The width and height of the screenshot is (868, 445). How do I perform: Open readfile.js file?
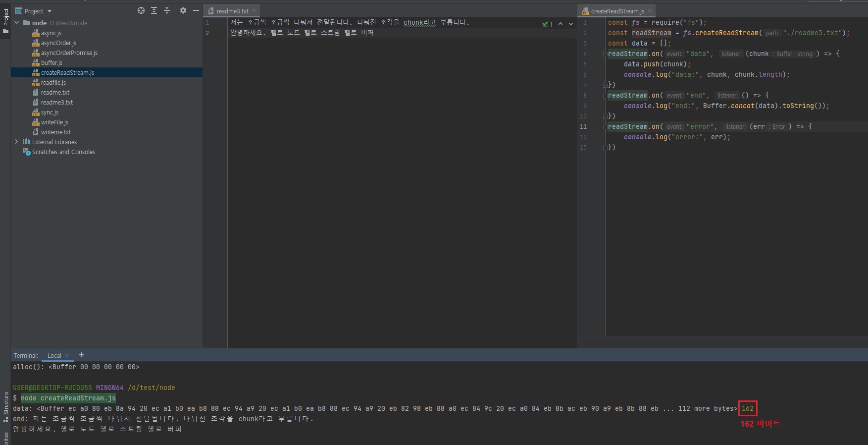(53, 83)
